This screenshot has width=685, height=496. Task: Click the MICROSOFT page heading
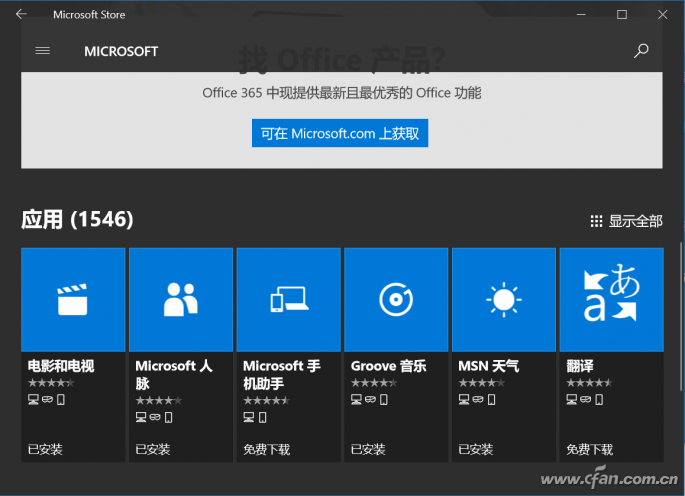tap(121, 52)
